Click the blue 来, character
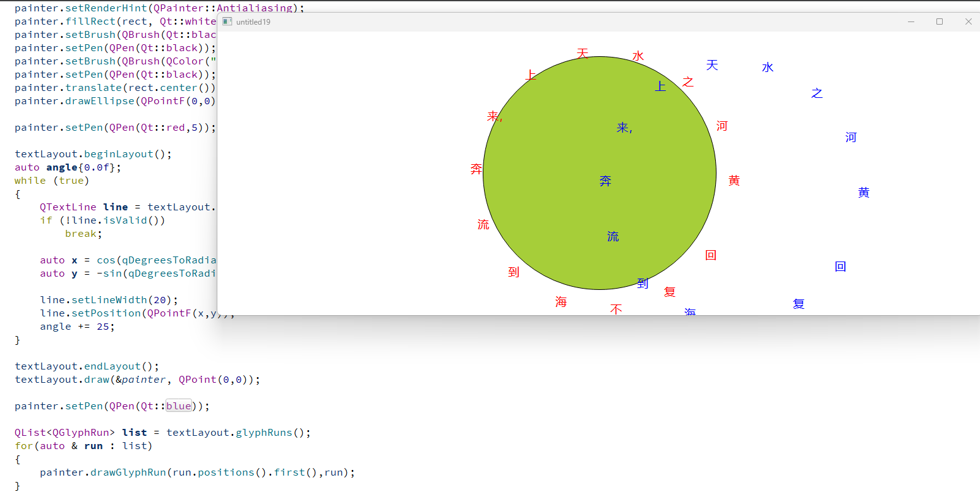Image resolution: width=980 pixels, height=499 pixels. point(624,128)
